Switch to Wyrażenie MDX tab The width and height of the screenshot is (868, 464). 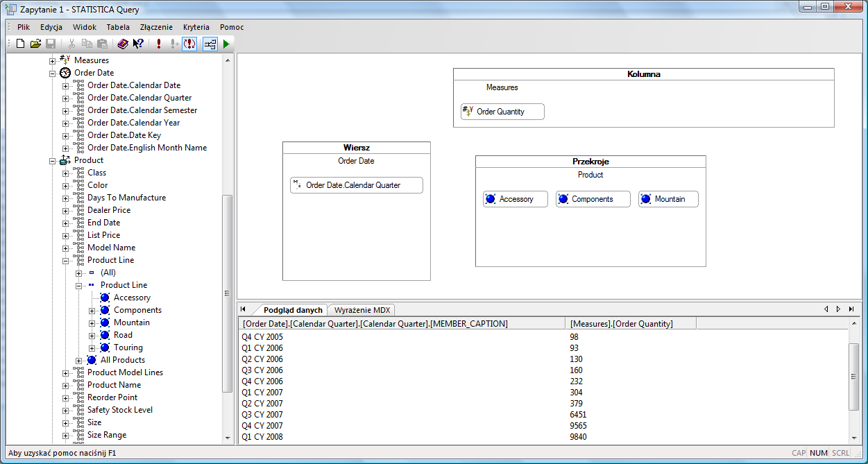[x=362, y=310]
